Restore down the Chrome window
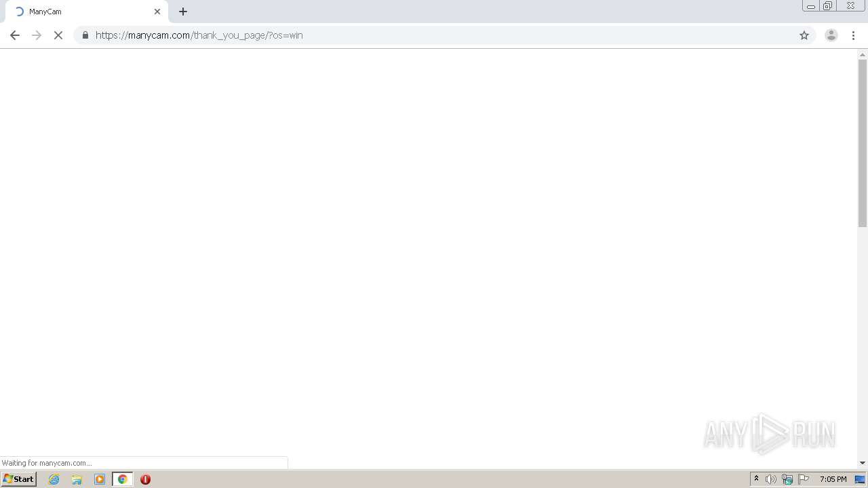Viewport: 868px width, 488px height. (827, 6)
